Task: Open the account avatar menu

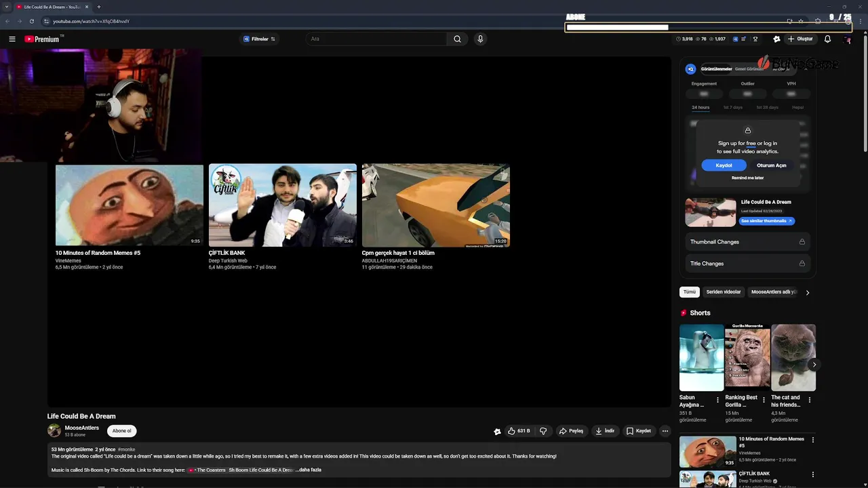Action: 847,39
